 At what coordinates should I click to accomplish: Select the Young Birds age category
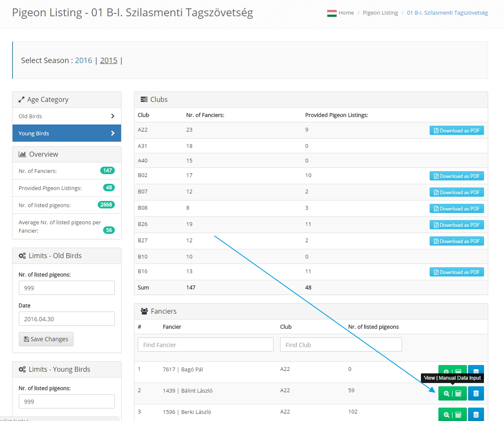[67, 133]
